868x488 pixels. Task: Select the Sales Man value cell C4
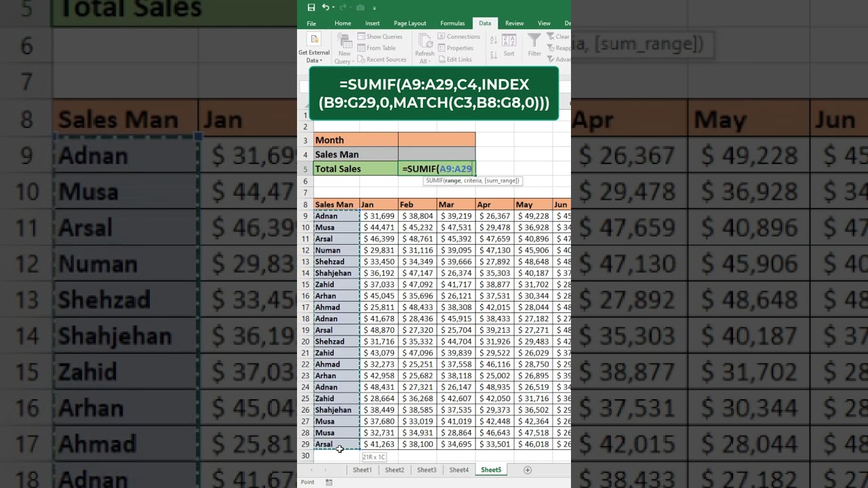[437, 154]
